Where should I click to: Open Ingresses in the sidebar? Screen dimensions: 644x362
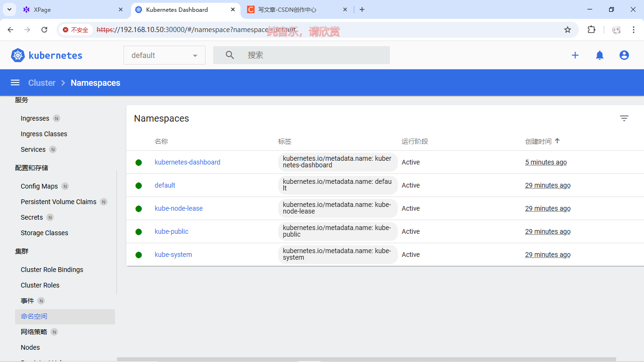click(x=35, y=118)
